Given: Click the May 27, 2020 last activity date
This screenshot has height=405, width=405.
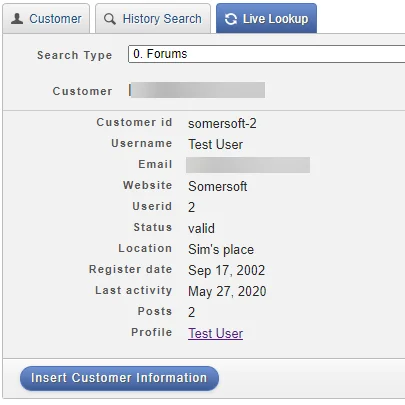Looking at the screenshot, I should click(x=227, y=291).
